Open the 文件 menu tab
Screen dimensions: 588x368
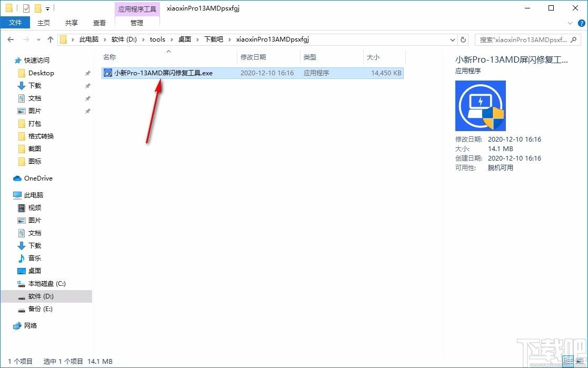(15, 23)
